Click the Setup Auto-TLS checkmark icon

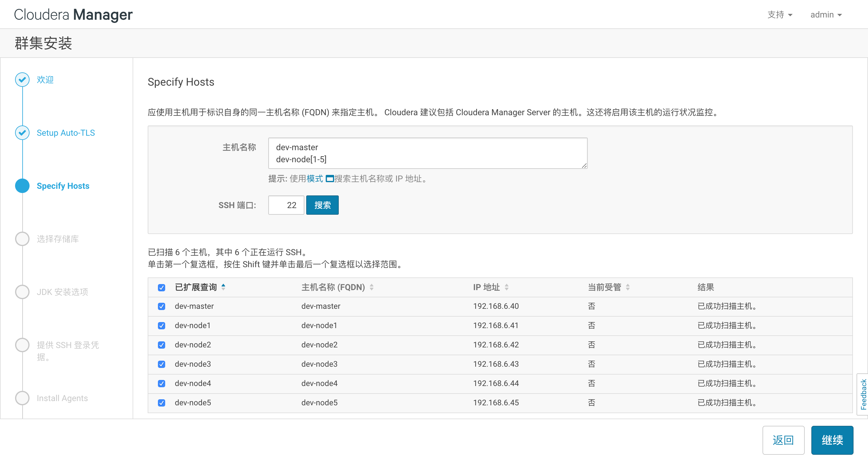point(22,132)
